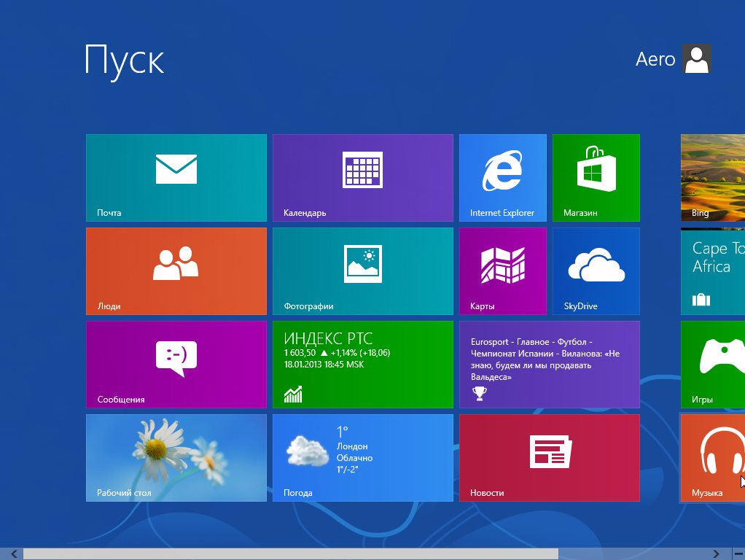Click the 18.01.2013 18:45 MSK timestamp
The height and width of the screenshot is (560, 745).
(x=324, y=365)
